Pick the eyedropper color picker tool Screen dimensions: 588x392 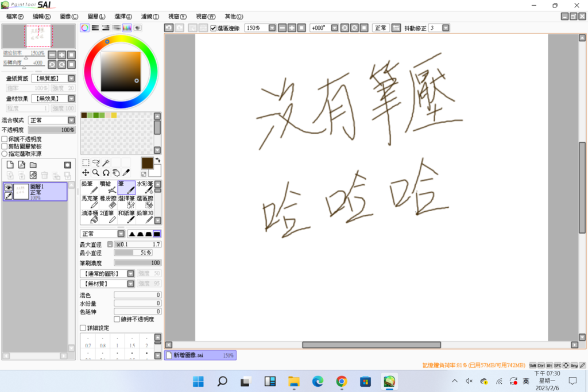(x=126, y=173)
